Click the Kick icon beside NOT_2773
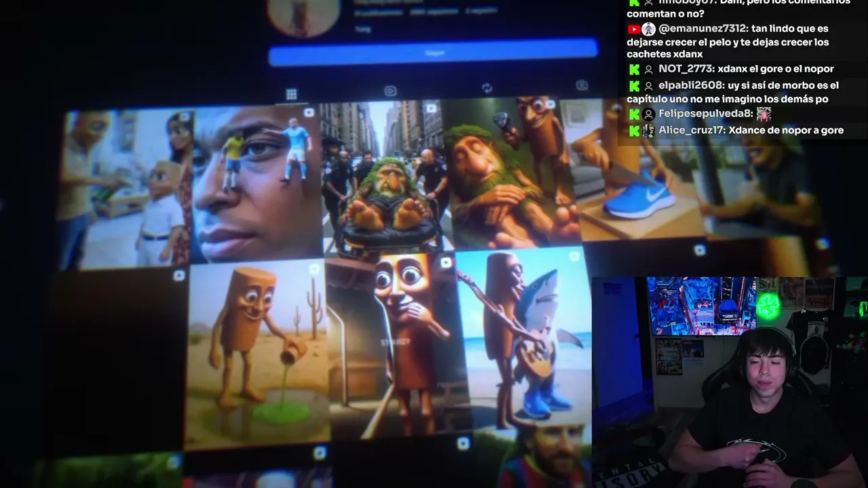This screenshot has width=868, height=488. 634,69
